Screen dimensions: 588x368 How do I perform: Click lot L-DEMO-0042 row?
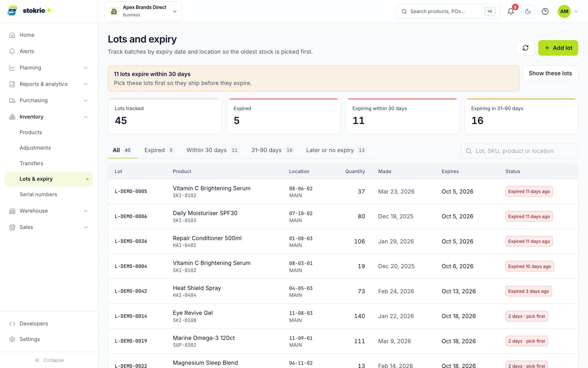(x=343, y=291)
